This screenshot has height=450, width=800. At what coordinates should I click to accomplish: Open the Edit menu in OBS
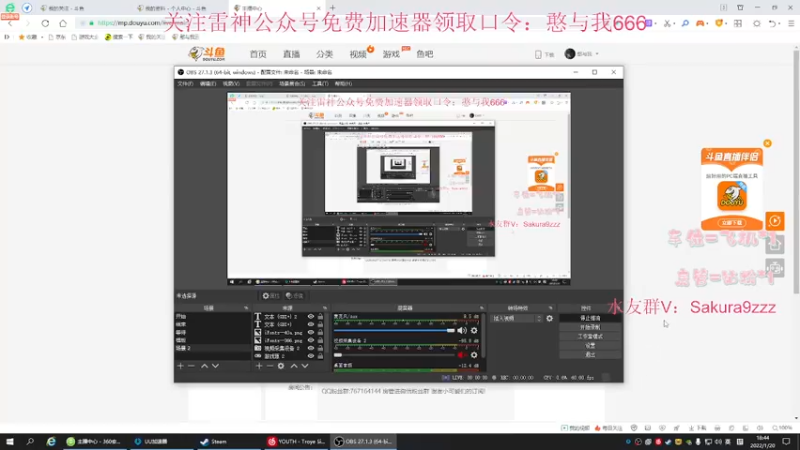coord(208,84)
